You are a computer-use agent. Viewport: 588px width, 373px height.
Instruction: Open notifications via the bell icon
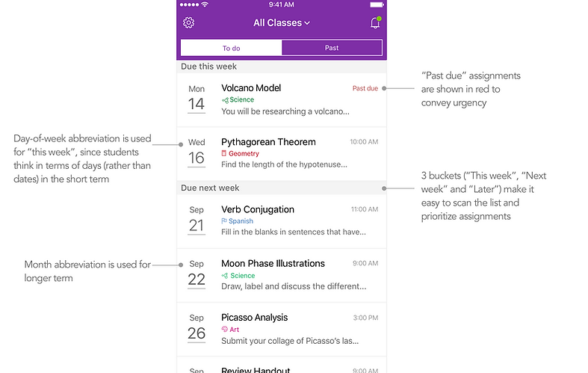375,23
